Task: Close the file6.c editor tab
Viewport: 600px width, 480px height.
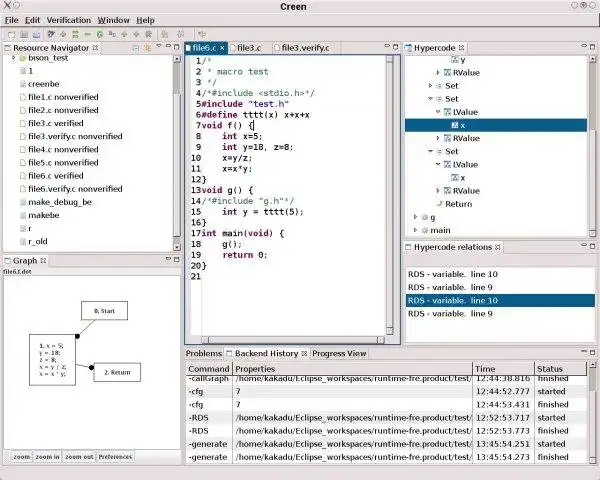Action: pyautogui.click(x=221, y=47)
